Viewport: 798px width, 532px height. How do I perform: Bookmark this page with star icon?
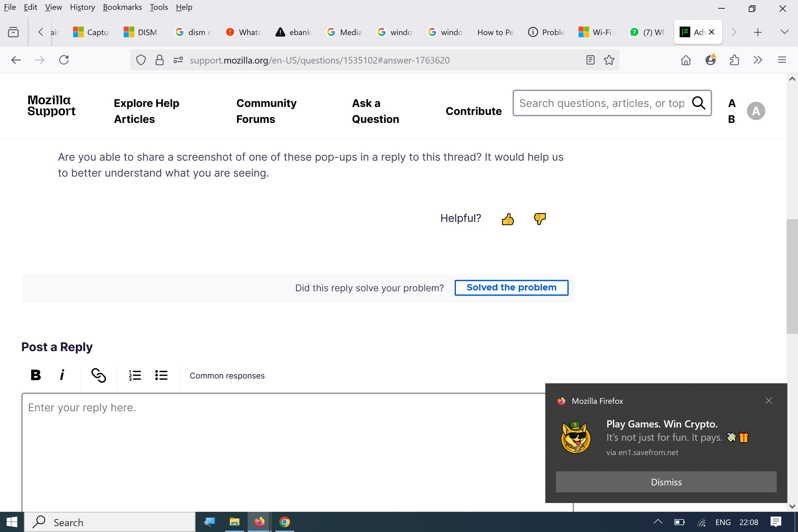(609, 60)
